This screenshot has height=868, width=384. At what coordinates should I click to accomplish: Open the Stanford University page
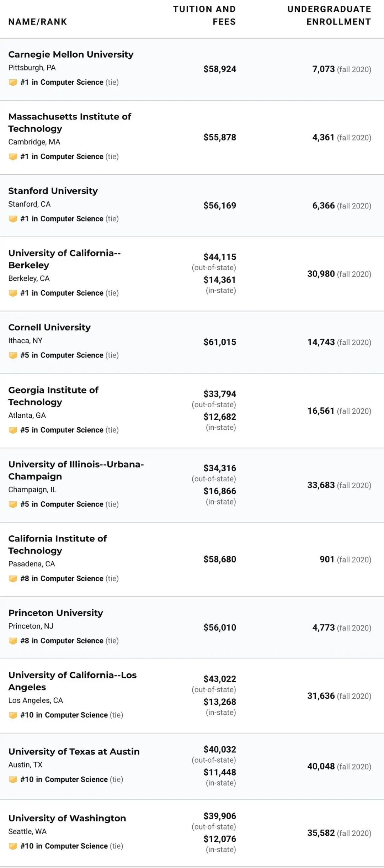[53, 191]
